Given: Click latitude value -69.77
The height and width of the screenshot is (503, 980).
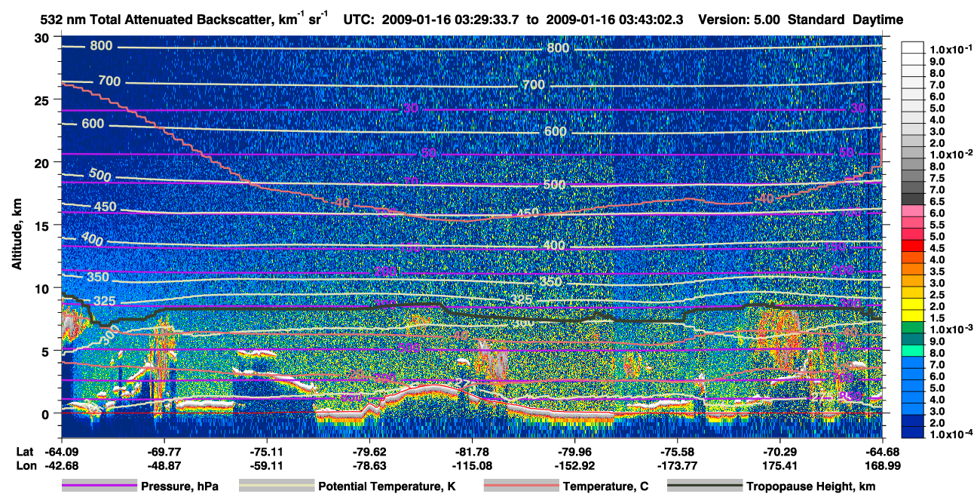Looking at the screenshot, I should click(x=164, y=451).
